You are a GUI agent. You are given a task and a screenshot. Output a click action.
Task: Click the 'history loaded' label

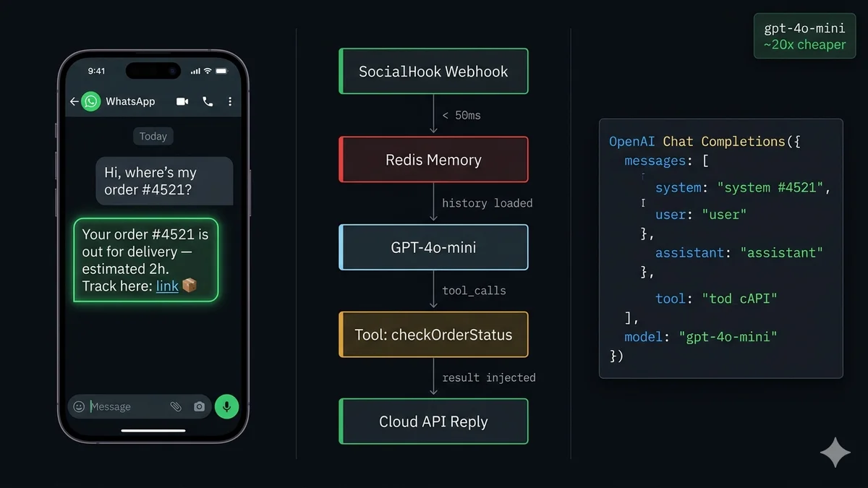point(487,203)
